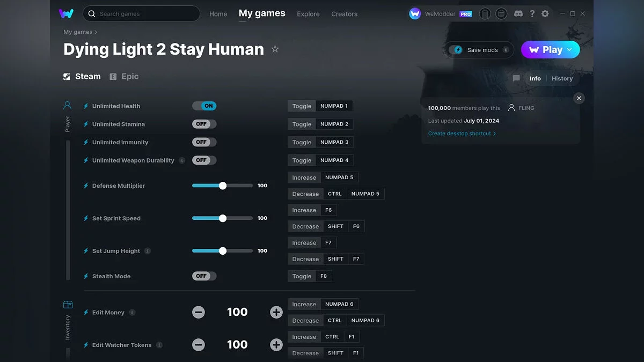This screenshot has width=644, height=362.
Task: Decrease Edit Money with the minus button
Action: [199, 312]
